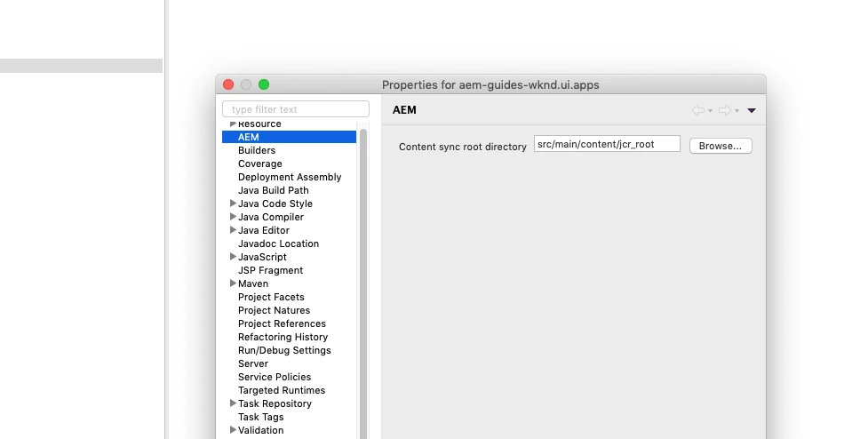
Task: Open the Refactoring History page
Action: click(283, 337)
